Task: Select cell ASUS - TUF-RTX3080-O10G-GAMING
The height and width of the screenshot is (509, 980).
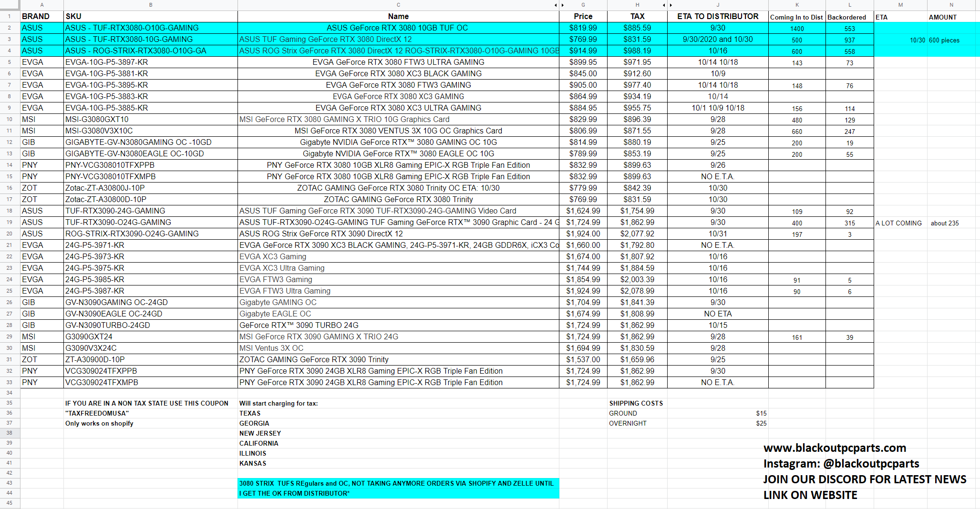Action: (151, 28)
